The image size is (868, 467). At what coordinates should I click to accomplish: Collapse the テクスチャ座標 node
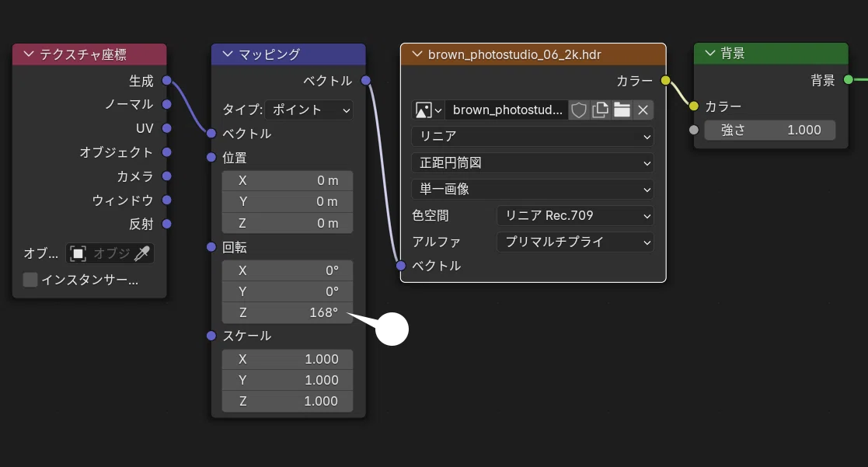tap(29, 54)
